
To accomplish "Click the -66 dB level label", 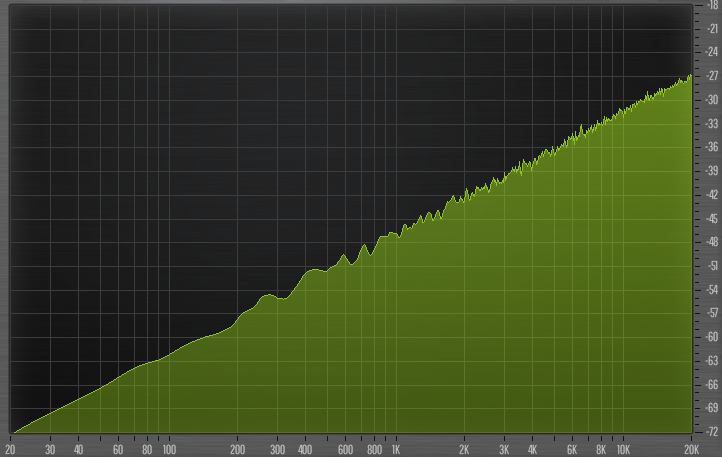I will [709, 384].
